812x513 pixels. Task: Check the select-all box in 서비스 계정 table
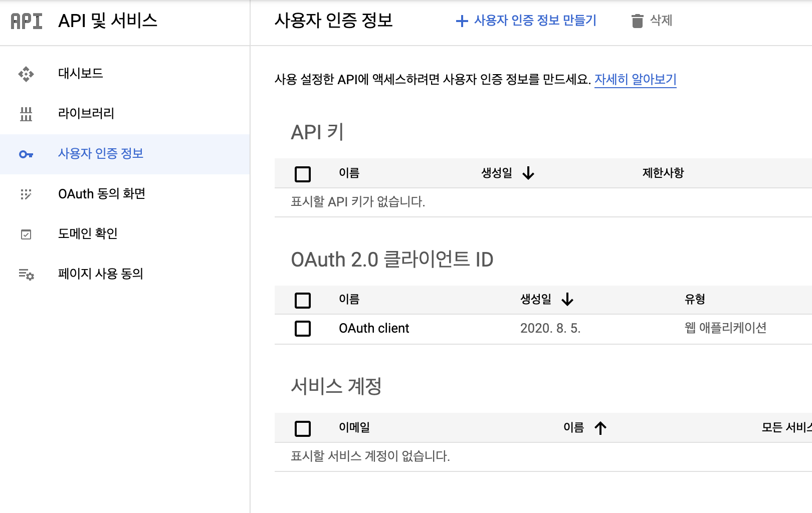pos(303,429)
